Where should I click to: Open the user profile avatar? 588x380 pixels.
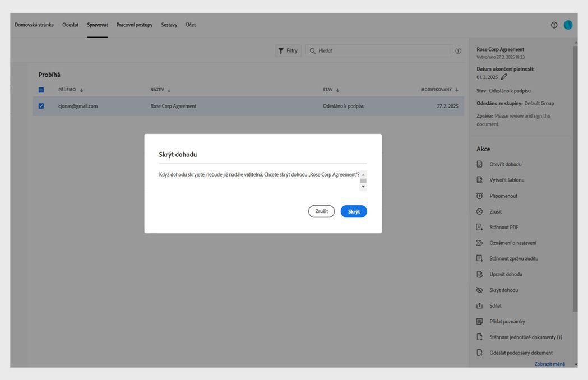pyautogui.click(x=568, y=25)
